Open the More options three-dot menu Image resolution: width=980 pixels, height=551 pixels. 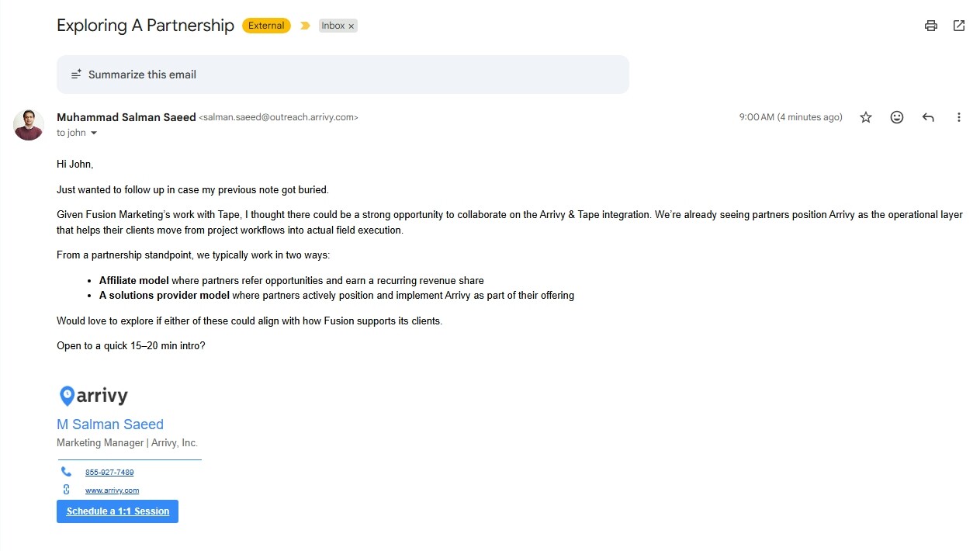tap(959, 117)
